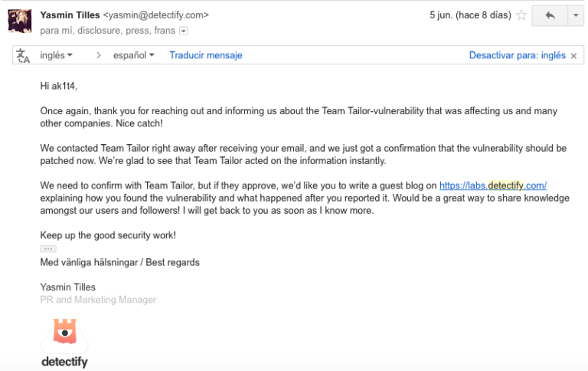Change source language from inglés

coord(56,55)
